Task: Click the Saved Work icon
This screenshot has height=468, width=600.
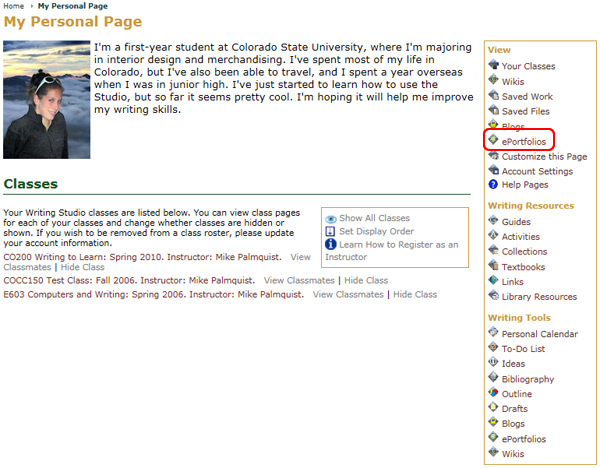Action: 494,95
